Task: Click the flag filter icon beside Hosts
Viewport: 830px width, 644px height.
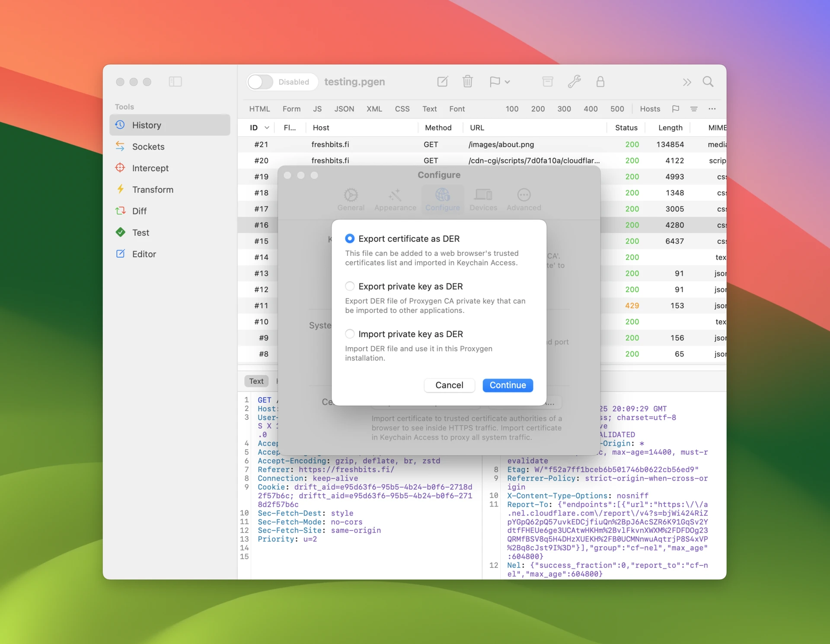Action: coord(675,109)
